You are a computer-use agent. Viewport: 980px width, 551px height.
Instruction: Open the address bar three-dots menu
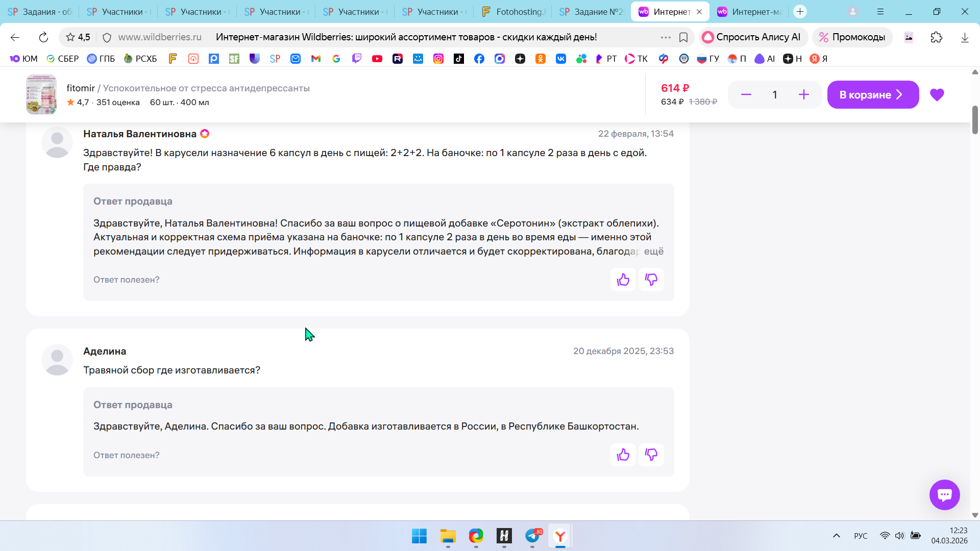coord(665,37)
